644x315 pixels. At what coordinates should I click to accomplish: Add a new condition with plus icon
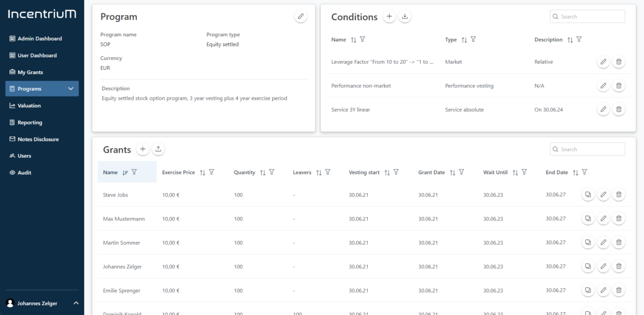coord(390,17)
